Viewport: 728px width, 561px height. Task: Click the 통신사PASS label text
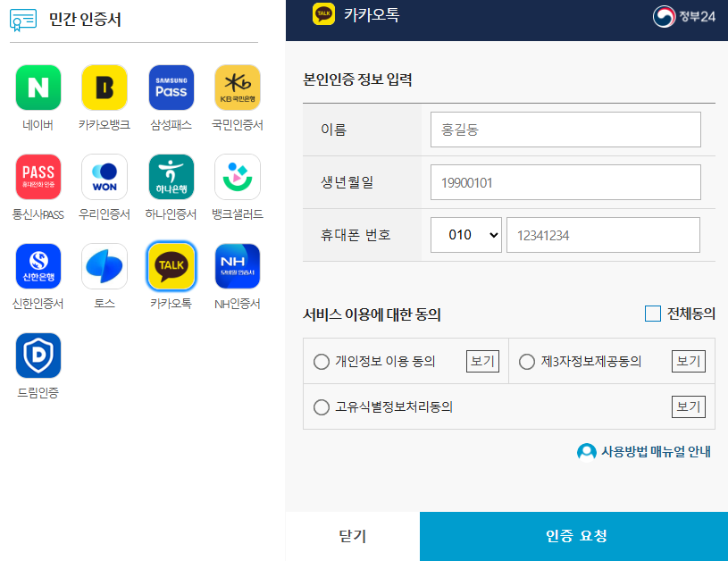[x=38, y=214]
